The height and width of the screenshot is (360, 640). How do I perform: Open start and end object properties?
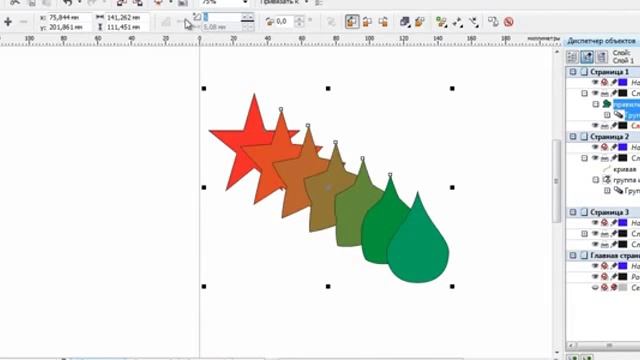(x=458, y=22)
